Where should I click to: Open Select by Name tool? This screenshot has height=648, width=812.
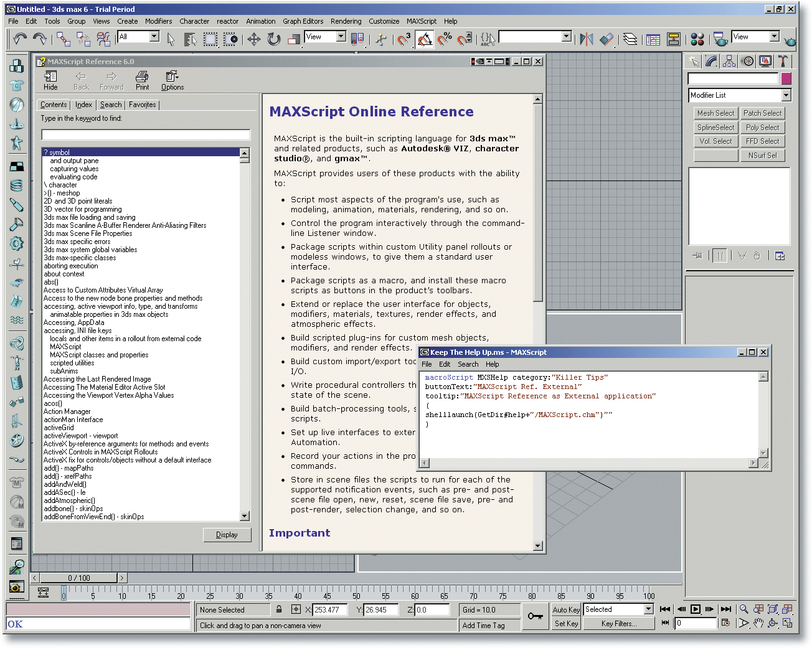(191, 39)
